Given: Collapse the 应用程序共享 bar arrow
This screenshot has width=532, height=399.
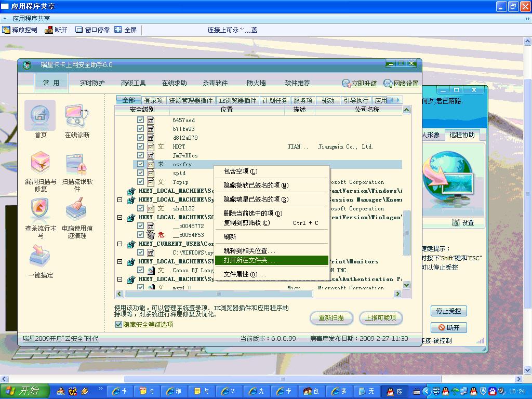Looking at the screenshot, I should [5, 19].
